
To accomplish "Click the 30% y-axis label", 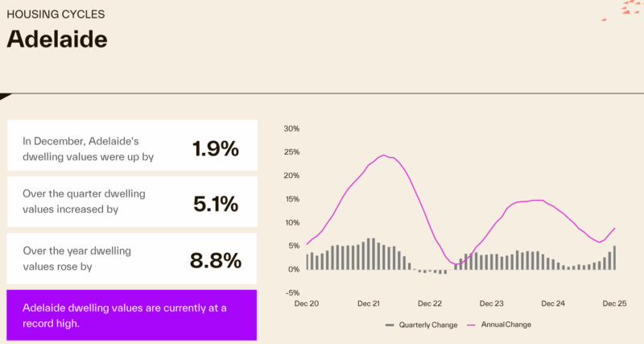I will point(291,129).
